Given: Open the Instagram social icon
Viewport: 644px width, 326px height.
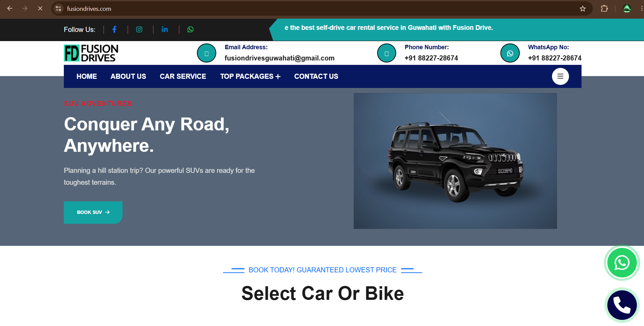Looking at the screenshot, I should pos(139,30).
